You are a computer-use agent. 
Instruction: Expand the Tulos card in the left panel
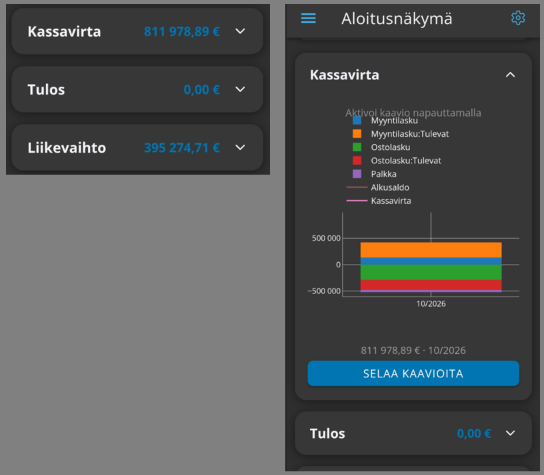240,90
